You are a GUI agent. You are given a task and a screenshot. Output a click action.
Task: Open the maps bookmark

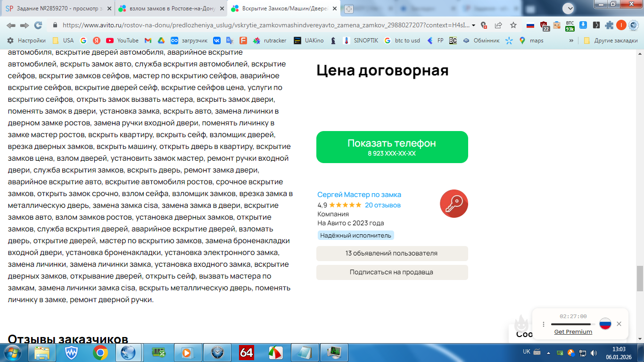(x=531, y=41)
